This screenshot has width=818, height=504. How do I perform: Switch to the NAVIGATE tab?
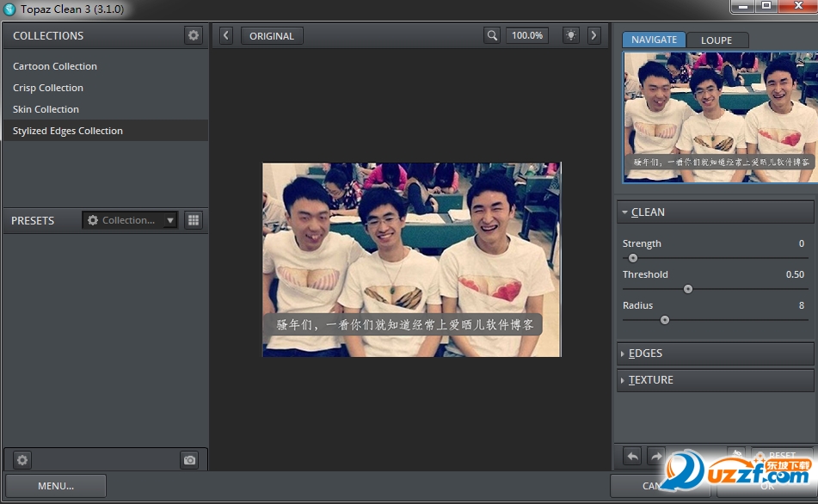pyautogui.click(x=654, y=40)
